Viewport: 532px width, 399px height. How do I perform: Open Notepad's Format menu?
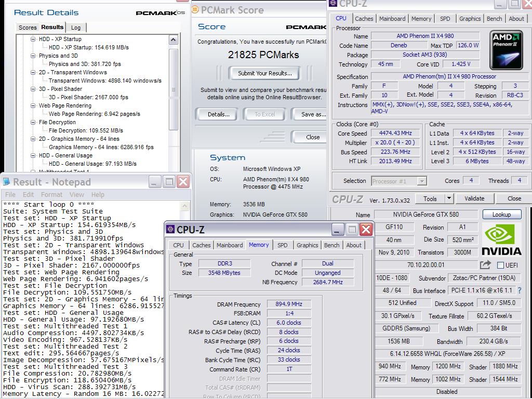[51, 194]
